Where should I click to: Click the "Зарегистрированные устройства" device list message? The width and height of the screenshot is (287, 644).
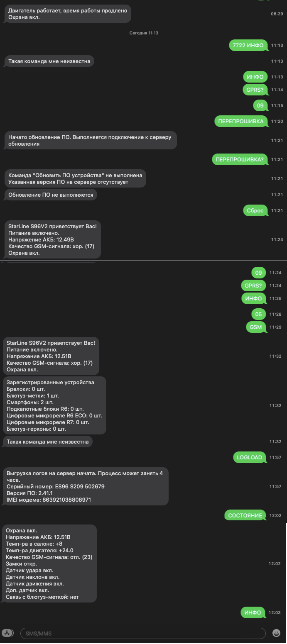tap(54, 405)
